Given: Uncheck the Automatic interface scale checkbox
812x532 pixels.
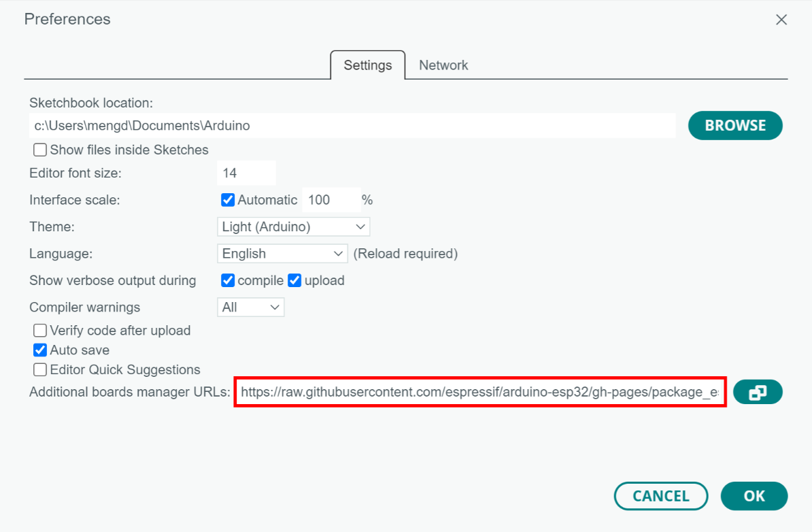Looking at the screenshot, I should pyautogui.click(x=229, y=200).
